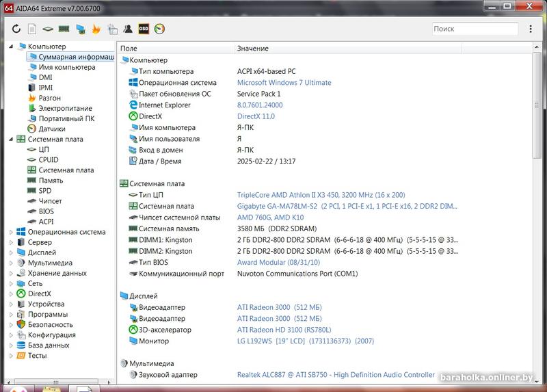The width and height of the screenshot is (547, 392).
Task: Select Устройства in the tree
Action: [x=46, y=304]
